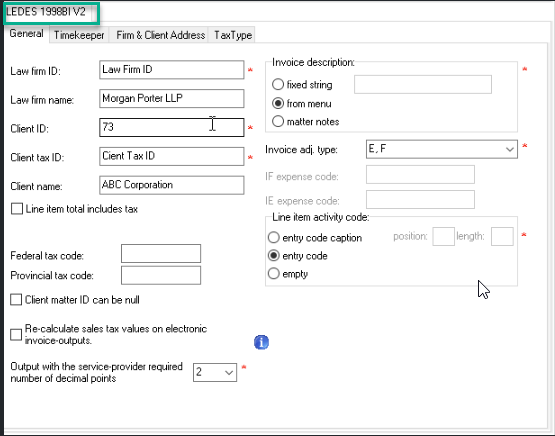Click the LEDES 1998BI V2 title
Screen dimensions: 555x436
pos(46,12)
